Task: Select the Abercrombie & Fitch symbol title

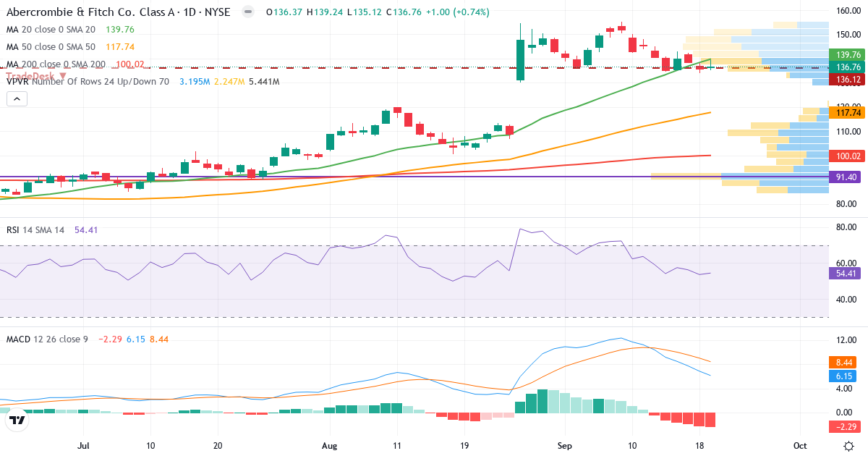Action: (x=118, y=12)
